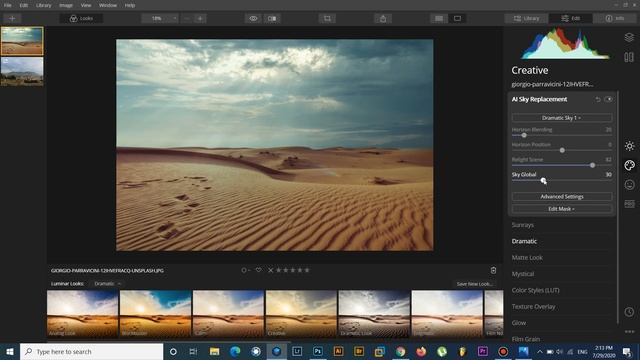Image resolution: width=640 pixels, height=360 pixels.
Task: Open the zoom percentage dropdown
Action: [160, 18]
